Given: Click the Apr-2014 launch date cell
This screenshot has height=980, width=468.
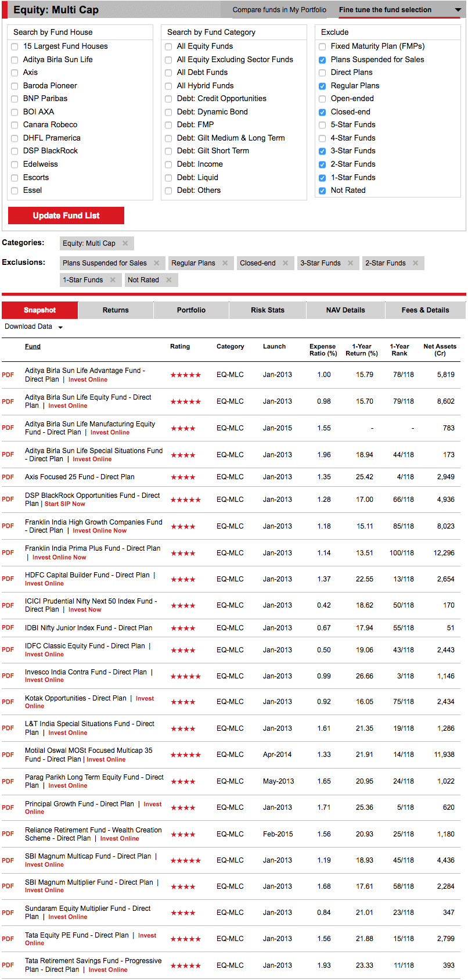Looking at the screenshot, I should point(278,755).
